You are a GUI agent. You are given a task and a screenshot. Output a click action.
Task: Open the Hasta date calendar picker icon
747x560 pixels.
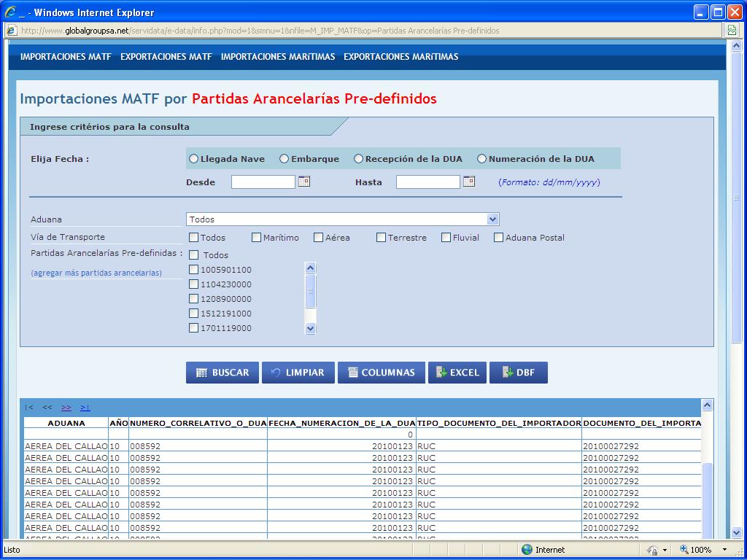[469, 182]
